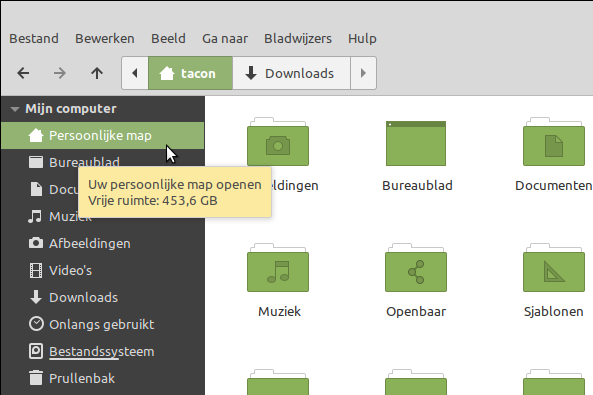The height and width of the screenshot is (395, 593).
Task: Show earlier path entries with the left chevron
Action: 135,73
